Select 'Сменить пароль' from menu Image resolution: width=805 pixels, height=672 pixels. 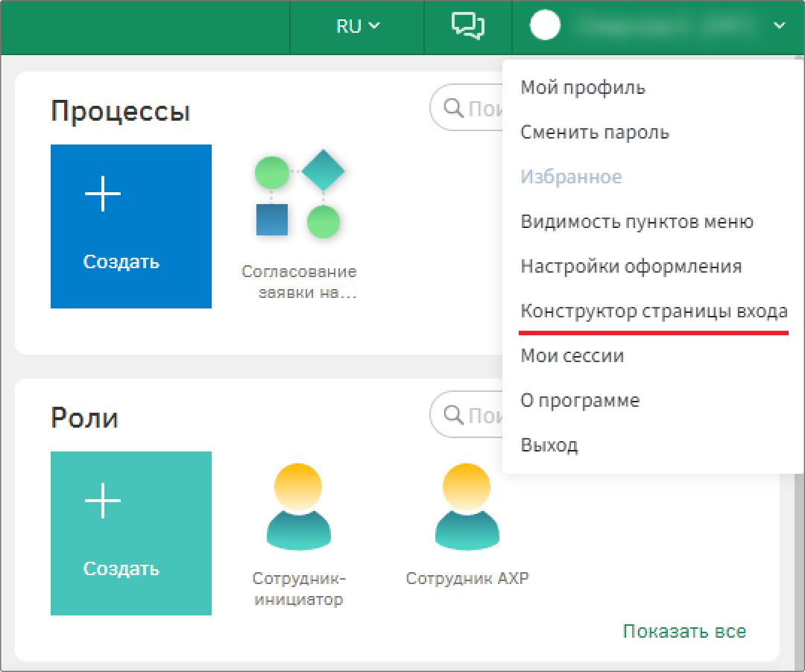595,133
